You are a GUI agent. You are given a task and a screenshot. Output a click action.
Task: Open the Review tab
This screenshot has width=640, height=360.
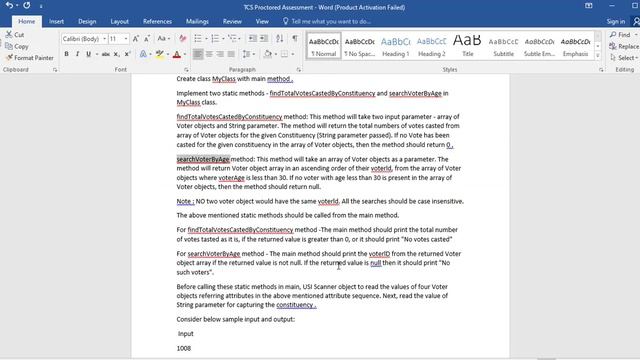(232, 21)
